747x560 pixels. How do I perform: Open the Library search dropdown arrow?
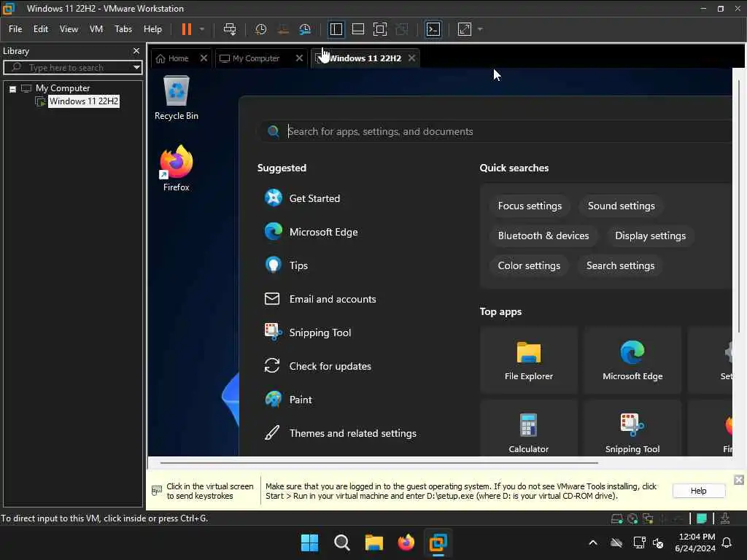tap(136, 67)
